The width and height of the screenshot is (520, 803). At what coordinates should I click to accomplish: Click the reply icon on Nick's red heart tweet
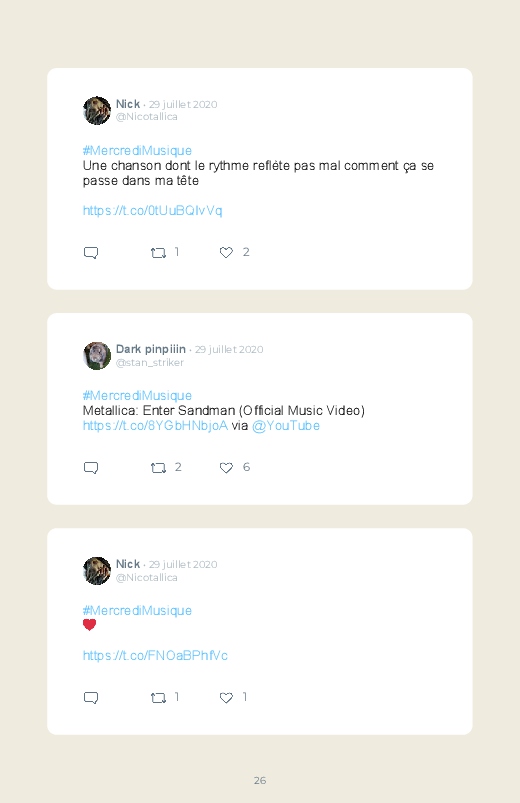click(91, 698)
